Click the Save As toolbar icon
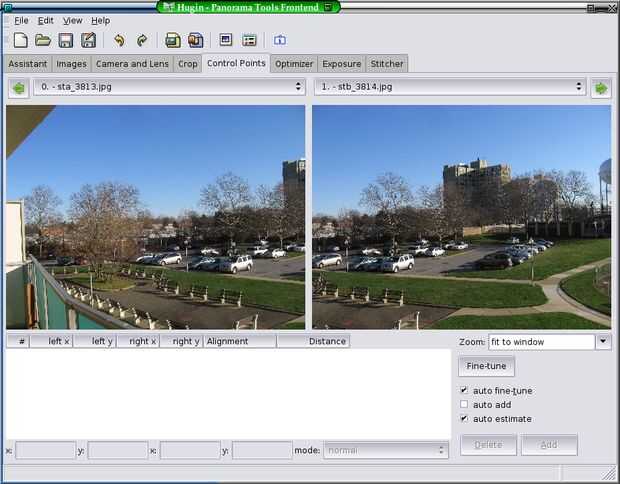This screenshot has height=484, width=620. pyautogui.click(x=89, y=40)
